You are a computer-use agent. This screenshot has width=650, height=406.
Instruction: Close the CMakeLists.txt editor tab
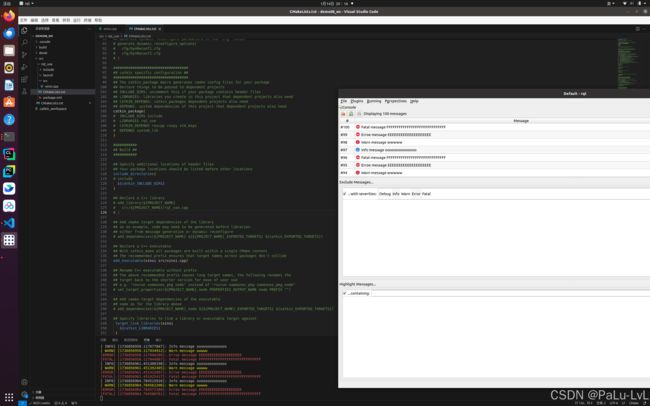160,29
